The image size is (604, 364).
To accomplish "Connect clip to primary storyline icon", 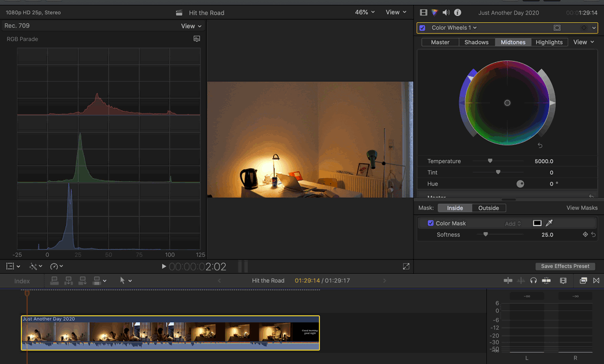I will 54,280.
